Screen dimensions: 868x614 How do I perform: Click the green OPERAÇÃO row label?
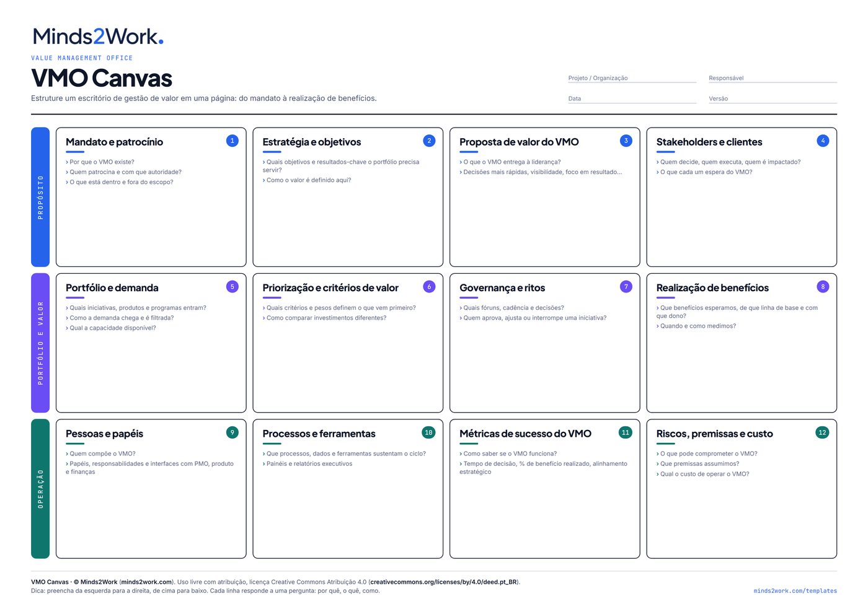pos(40,489)
